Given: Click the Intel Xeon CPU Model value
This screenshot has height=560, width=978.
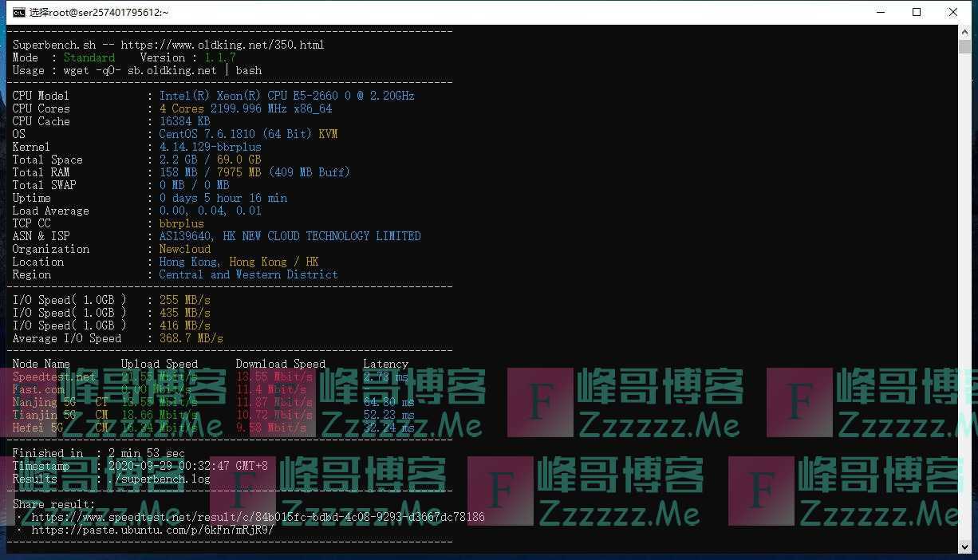Looking at the screenshot, I should pos(286,96).
